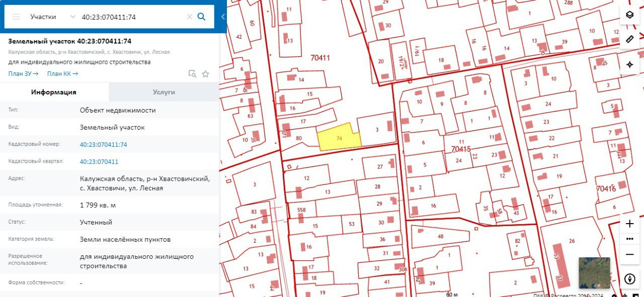The image size is (644, 297).
Task: Zoom in the map with plus
Action: tap(629, 224)
